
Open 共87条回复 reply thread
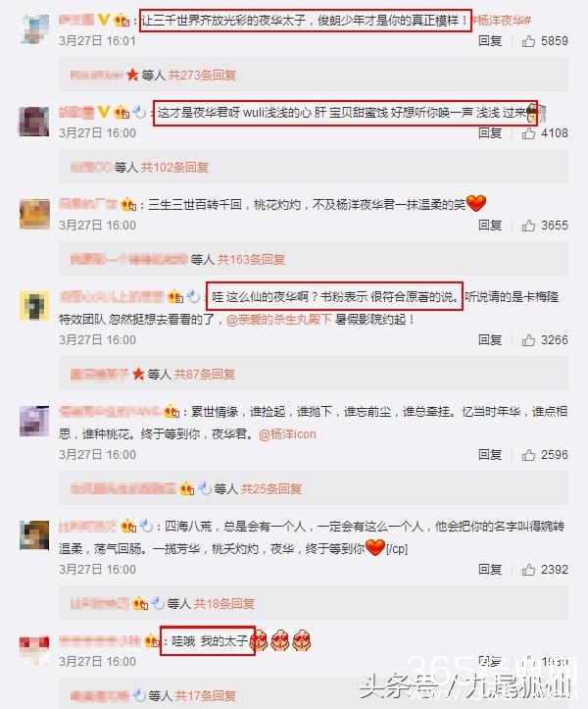pyautogui.click(x=205, y=375)
